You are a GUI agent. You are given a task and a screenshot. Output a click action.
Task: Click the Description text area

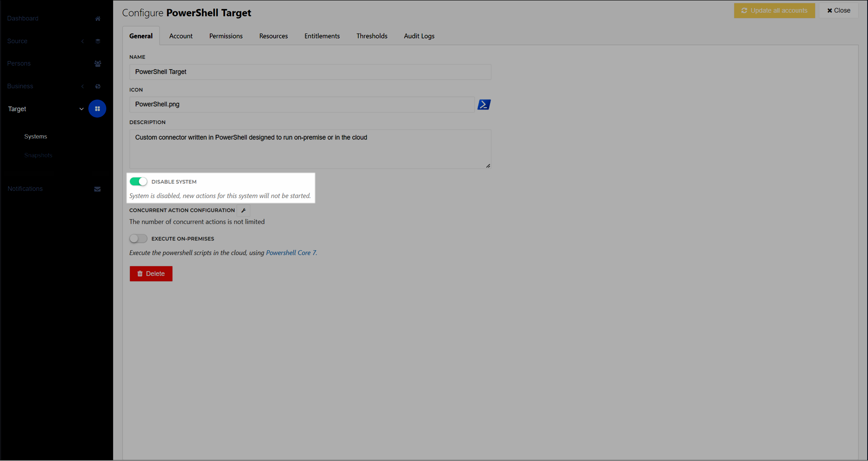pyautogui.click(x=310, y=149)
